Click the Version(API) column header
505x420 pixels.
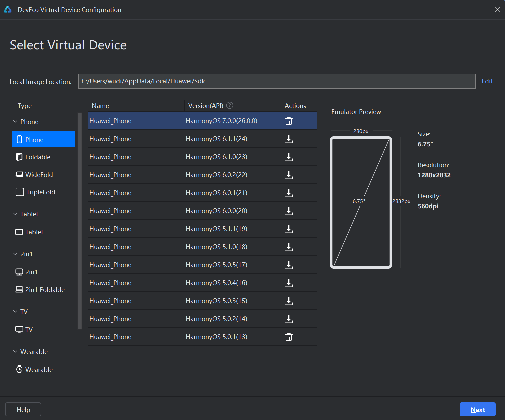pyautogui.click(x=232, y=106)
